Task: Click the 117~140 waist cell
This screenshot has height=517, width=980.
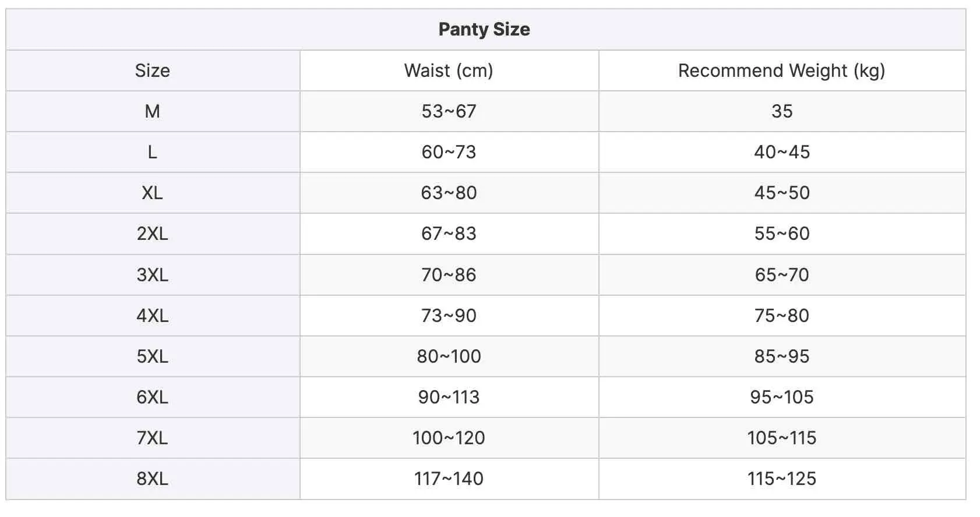Action: pyautogui.click(x=449, y=479)
